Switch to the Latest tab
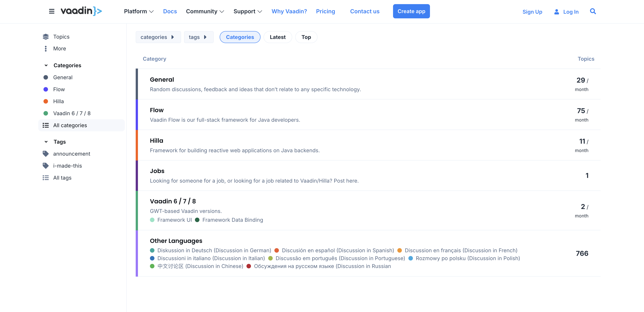644x312 pixels. (278, 37)
